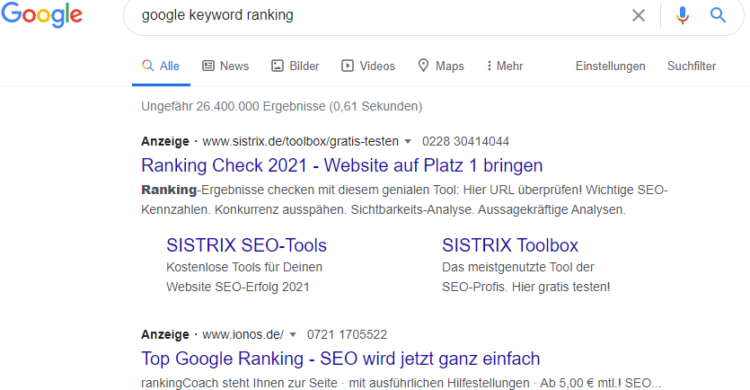Open the SISTRIX Toolbox sitelink
The height and width of the screenshot is (390, 750).
(x=510, y=245)
